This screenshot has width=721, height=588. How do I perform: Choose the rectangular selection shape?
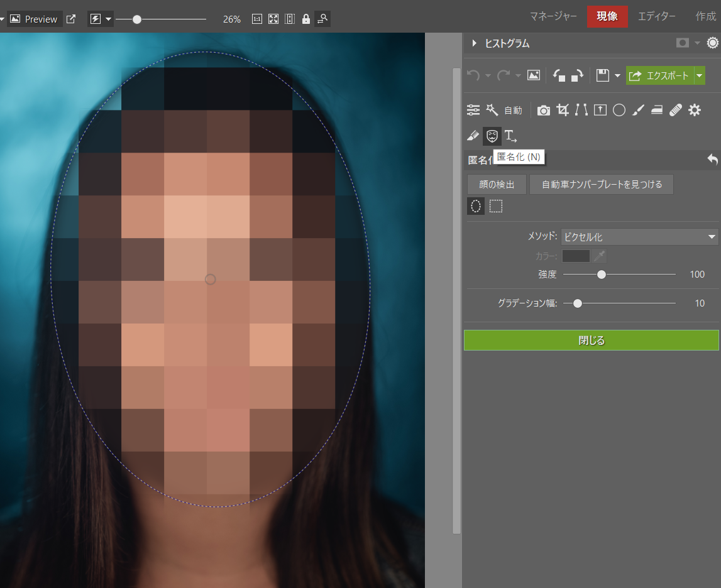point(496,206)
